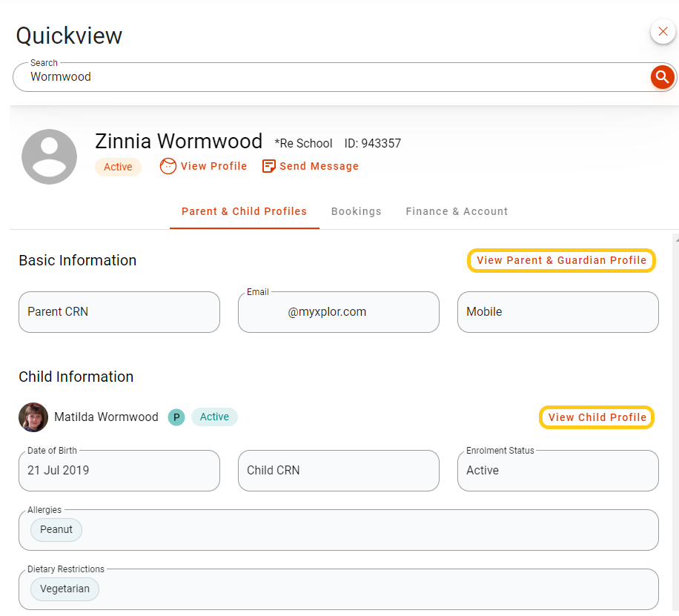The image size is (679, 616).
Task: Open the Finance & Account tab
Action: tap(457, 211)
